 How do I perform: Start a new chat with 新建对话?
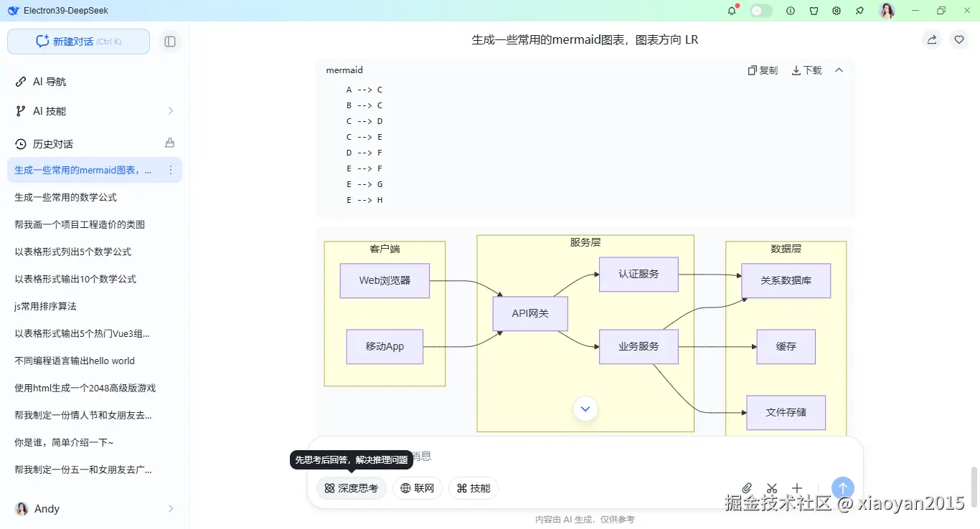point(77,42)
